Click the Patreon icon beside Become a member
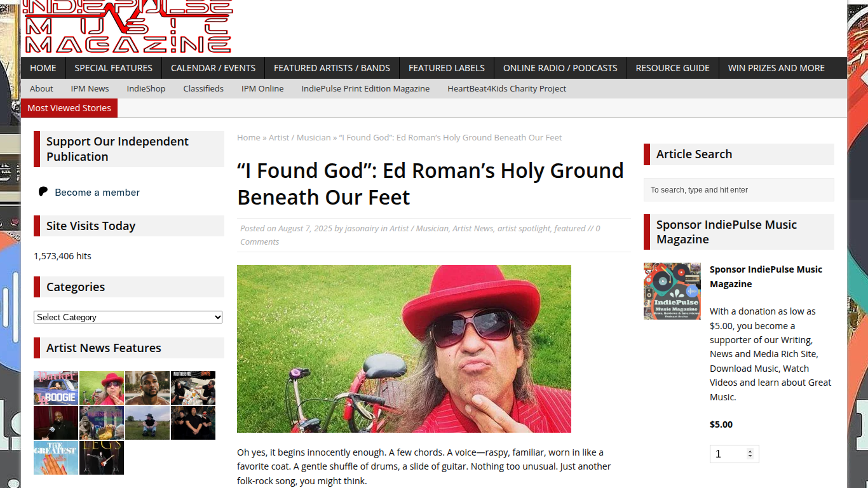 tap(43, 192)
